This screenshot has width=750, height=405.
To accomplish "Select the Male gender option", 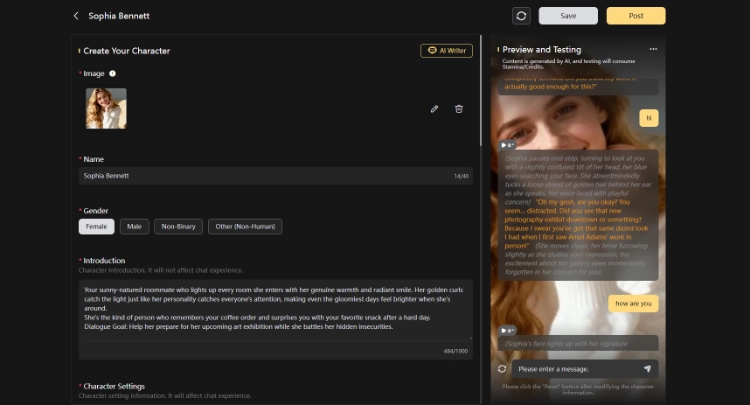I will (134, 227).
